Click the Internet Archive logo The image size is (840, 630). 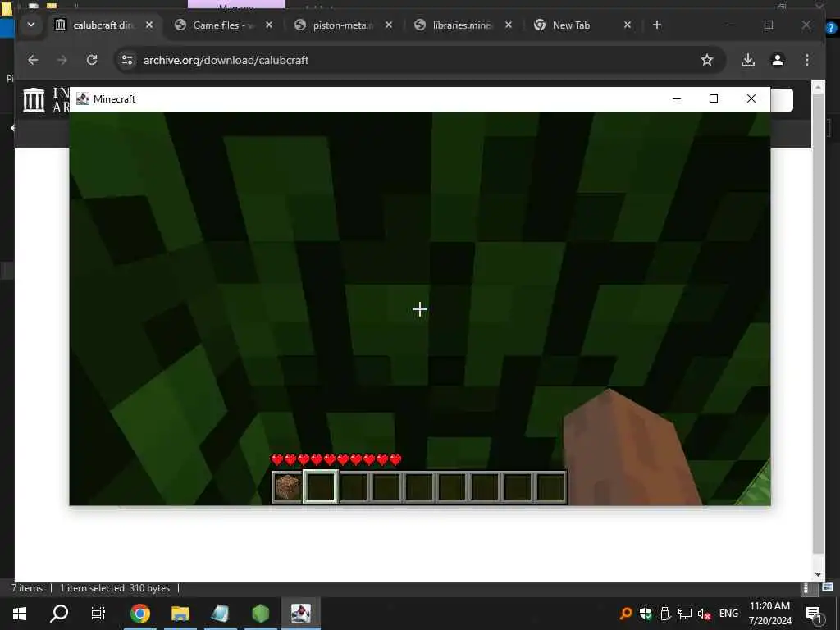[34, 99]
